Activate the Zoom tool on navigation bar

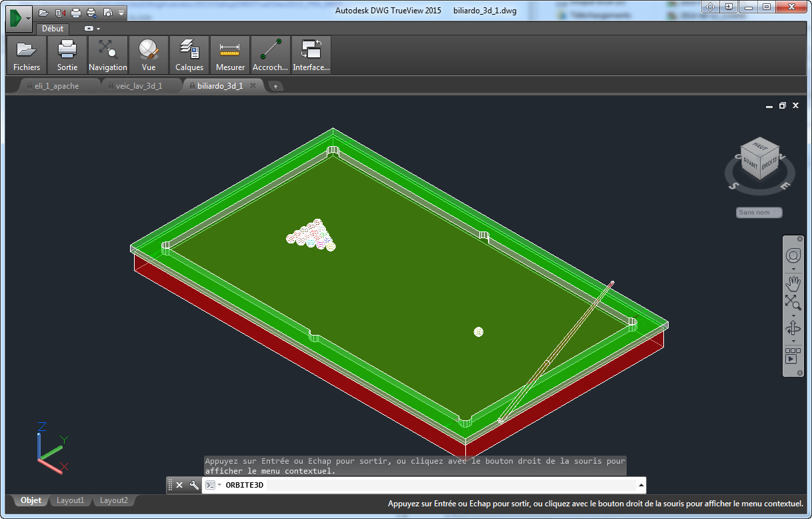[793, 302]
